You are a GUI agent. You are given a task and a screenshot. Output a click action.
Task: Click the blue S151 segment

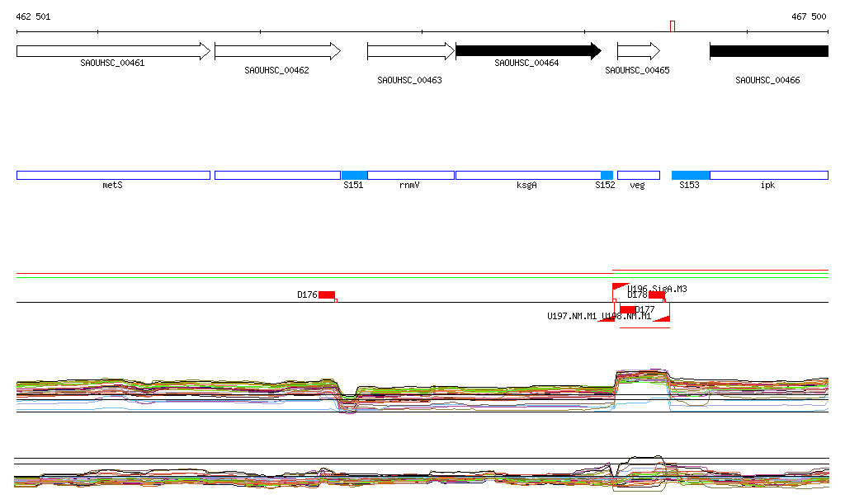354,175
